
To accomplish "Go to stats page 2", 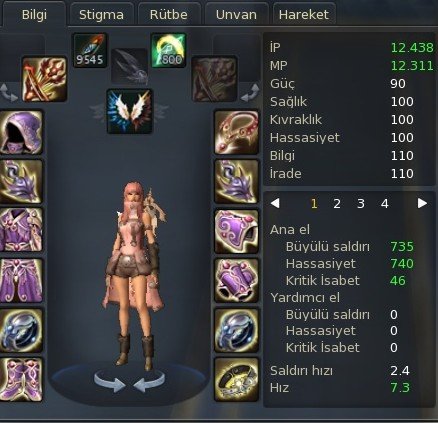I will 337,203.
